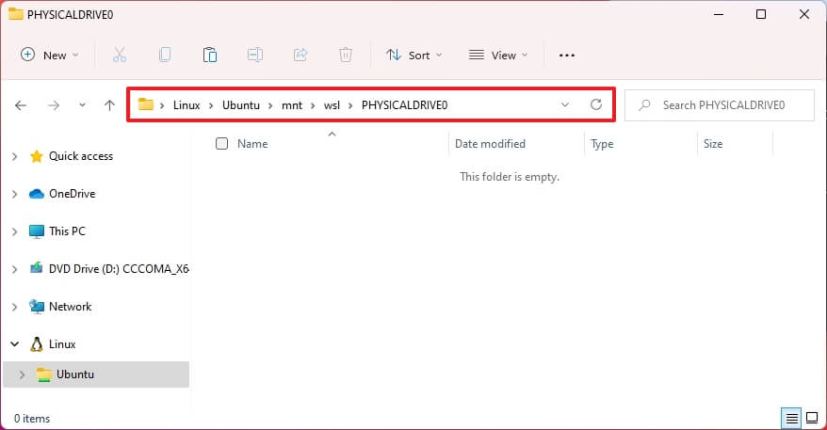827x430 pixels.
Task: Sort by Date modified column
Action: tap(490, 144)
